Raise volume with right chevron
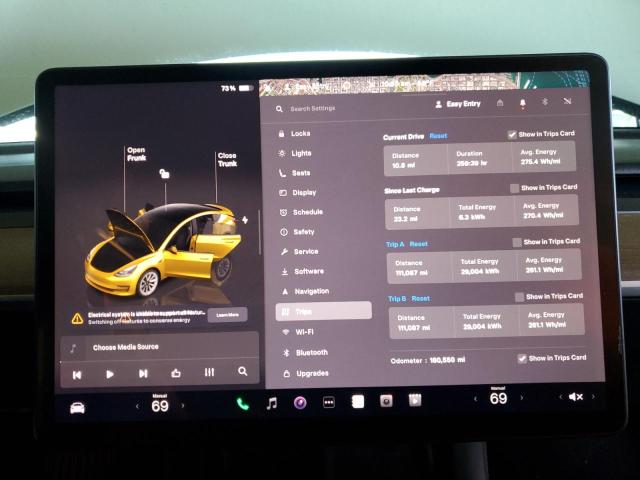 (593, 396)
